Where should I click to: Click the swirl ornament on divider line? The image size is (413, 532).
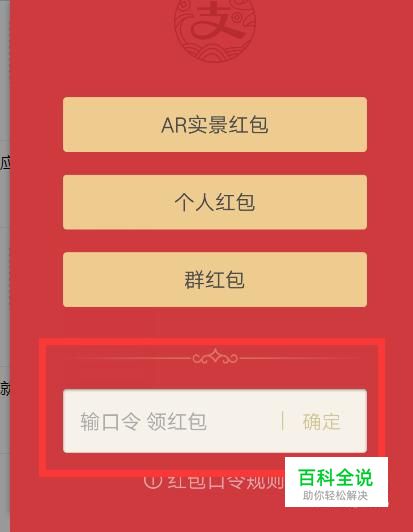point(215,357)
